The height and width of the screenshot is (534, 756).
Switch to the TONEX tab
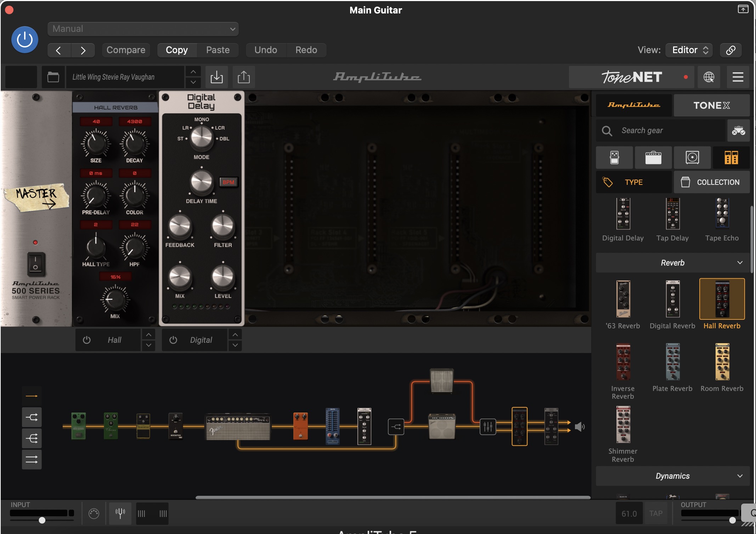[x=711, y=105]
